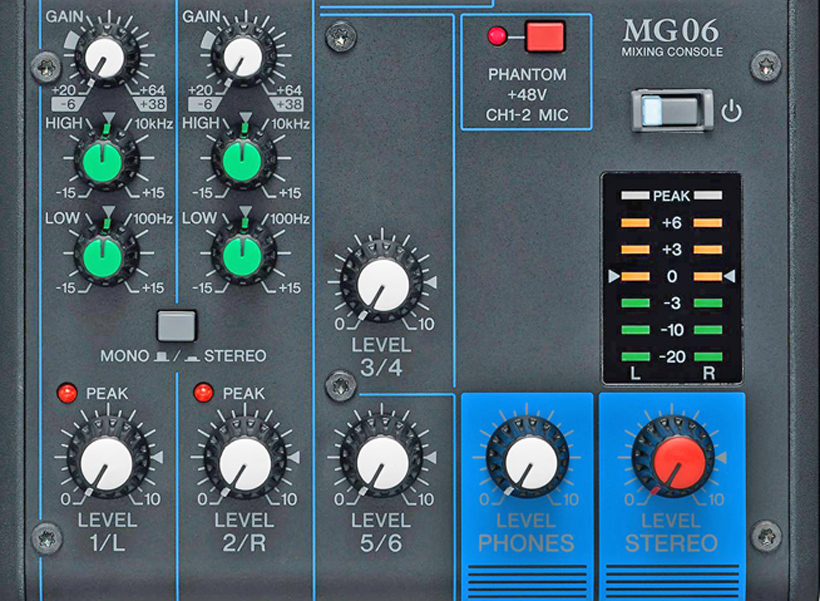
Task: Click channel 1 LOW 100Hz EQ knob
Action: [x=105, y=255]
